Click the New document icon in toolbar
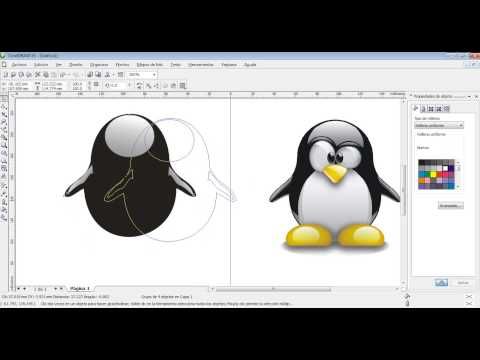The height and width of the screenshot is (360, 480). click(x=6, y=75)
